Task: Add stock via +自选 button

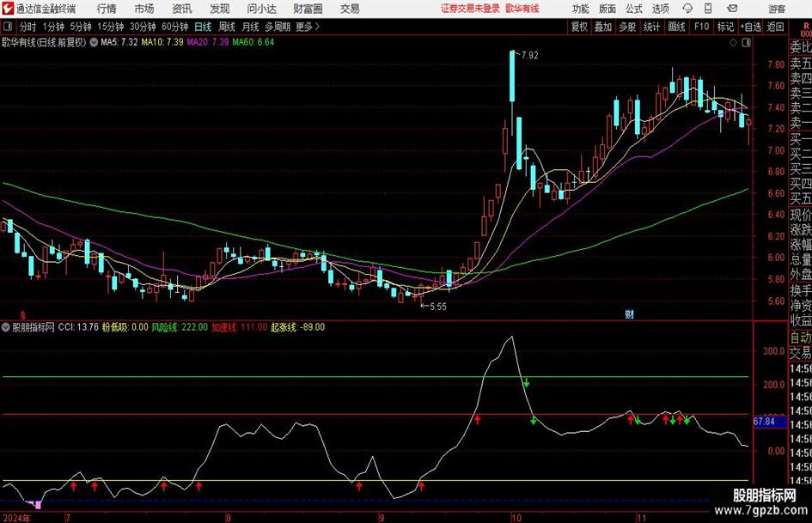Action: pos(750,27)
